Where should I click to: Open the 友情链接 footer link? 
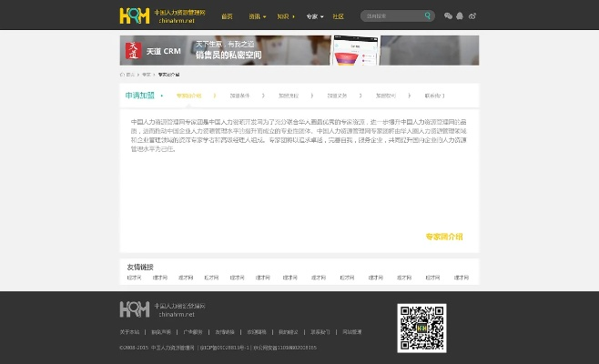pos(225,332)
